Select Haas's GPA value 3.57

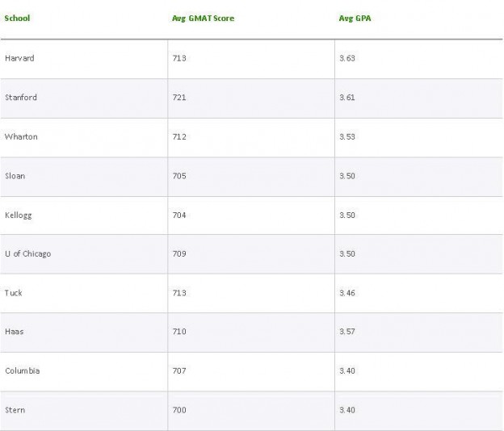[347, 332]
